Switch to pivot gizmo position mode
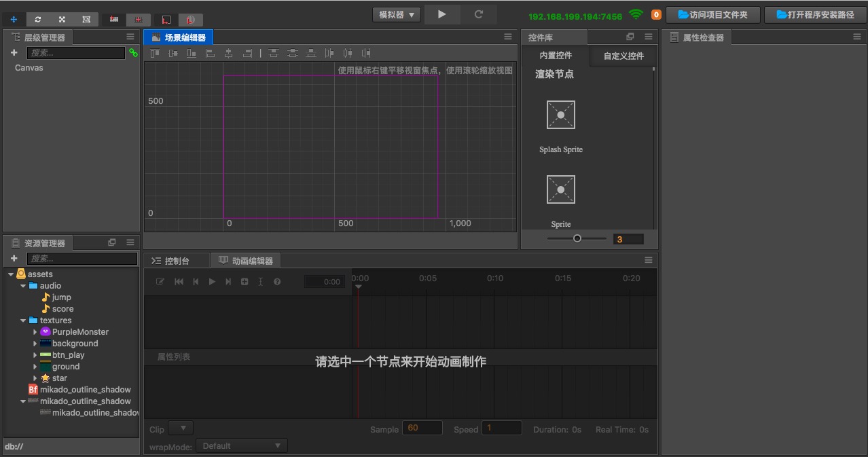868x457 pixels. [x=114, y=20]
